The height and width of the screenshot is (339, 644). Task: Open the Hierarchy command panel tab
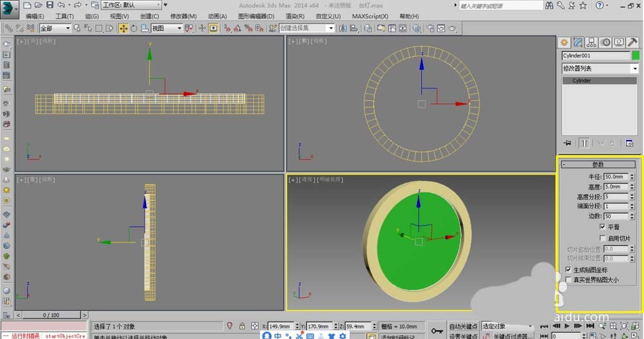[x=591, y=43]
